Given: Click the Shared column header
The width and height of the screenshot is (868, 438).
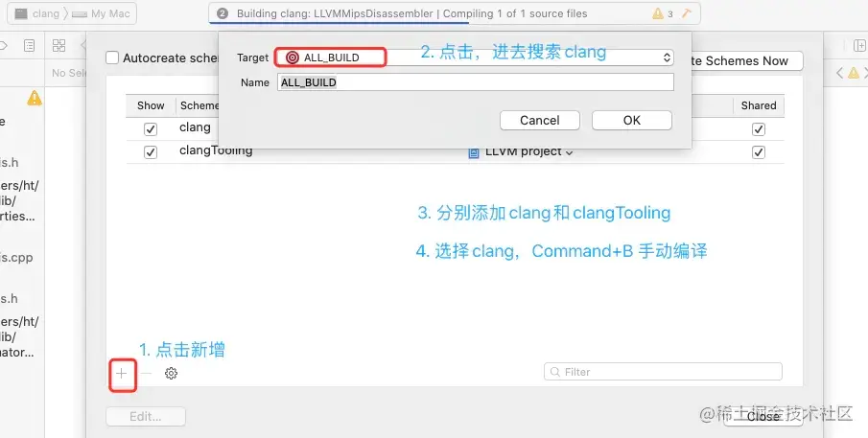Looking at the screenshot, I should 759,105.
